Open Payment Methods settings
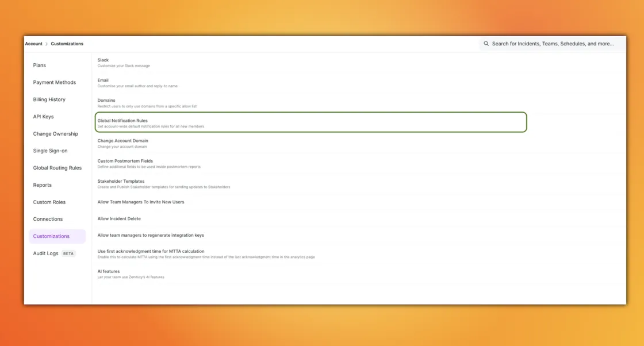This screenshot has height=346, width=644. pos(55,82)
